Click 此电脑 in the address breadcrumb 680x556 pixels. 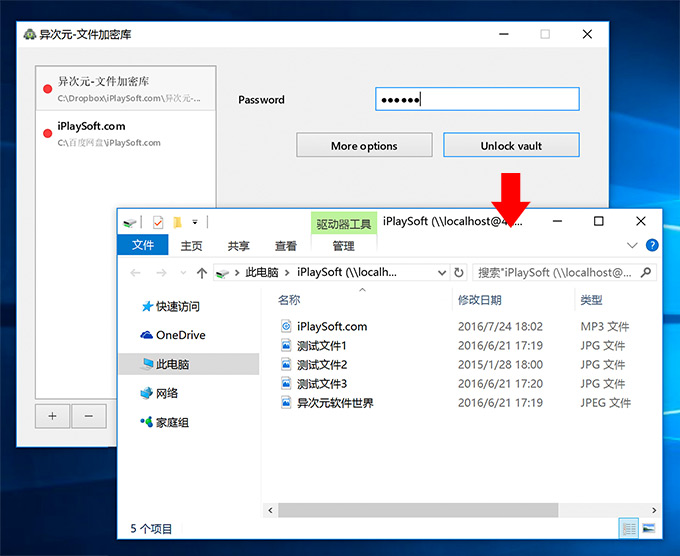click(262, 272)
